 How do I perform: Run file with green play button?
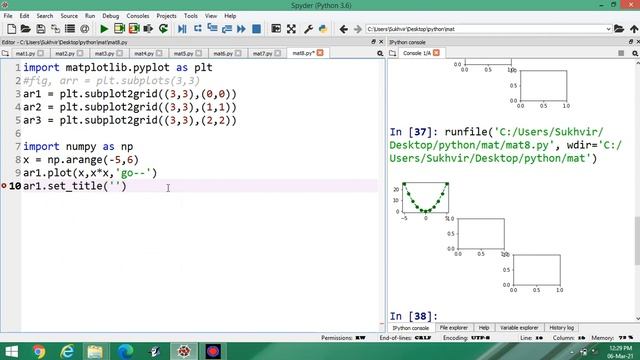pos(104,29)
